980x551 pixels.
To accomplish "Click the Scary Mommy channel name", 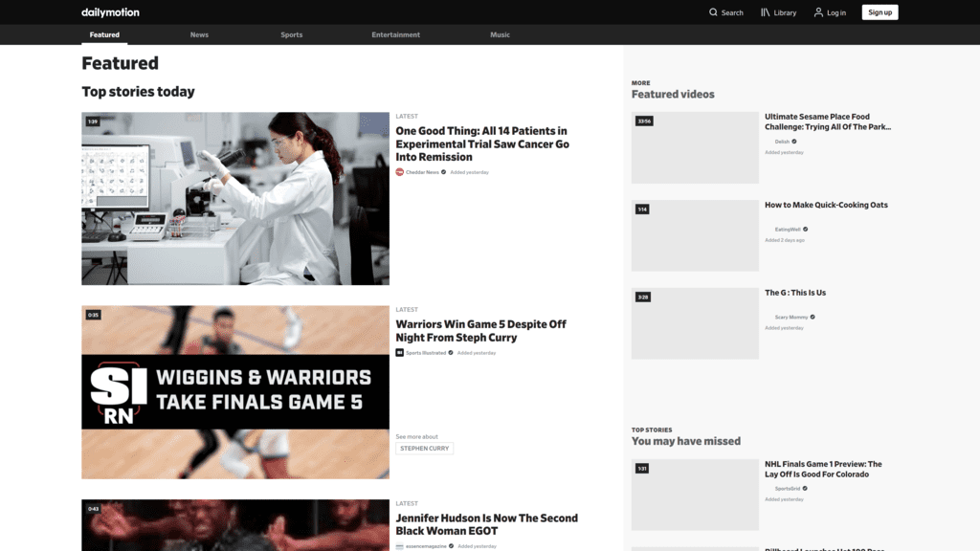I will click(x=791, y=318).
